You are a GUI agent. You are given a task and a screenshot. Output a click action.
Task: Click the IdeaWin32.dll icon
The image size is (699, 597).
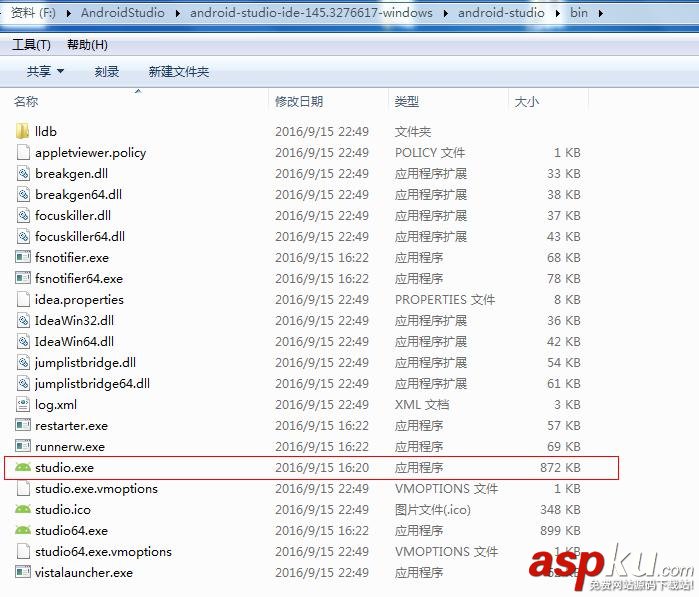click(x=23, y=320)
